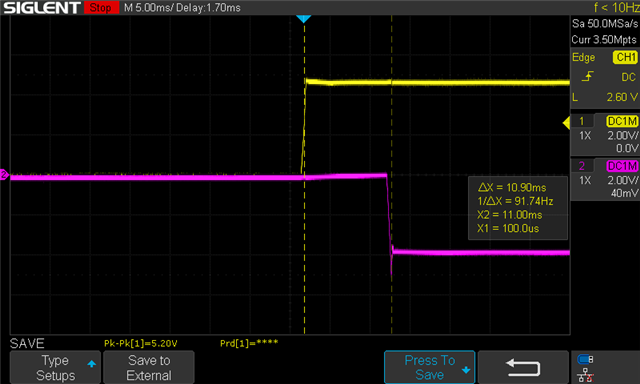Click the trigger level 2.60 V value

point(622,97)
